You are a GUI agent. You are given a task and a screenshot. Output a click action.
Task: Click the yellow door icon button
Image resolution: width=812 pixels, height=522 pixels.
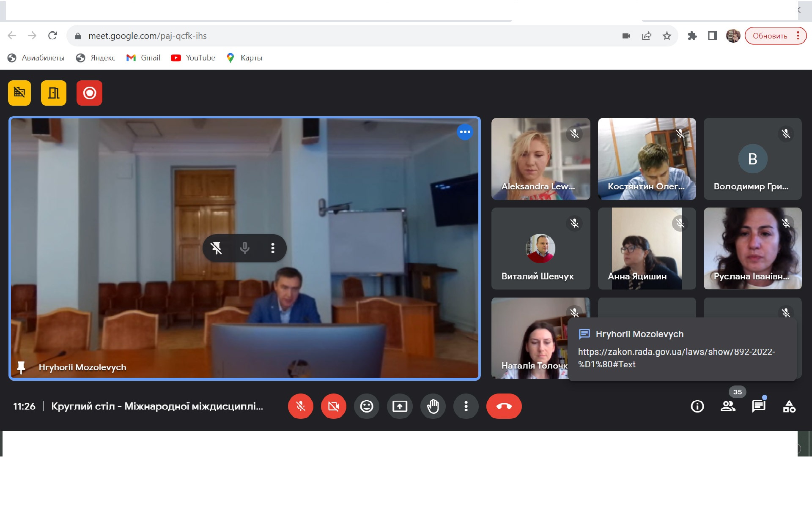[54, 93]
